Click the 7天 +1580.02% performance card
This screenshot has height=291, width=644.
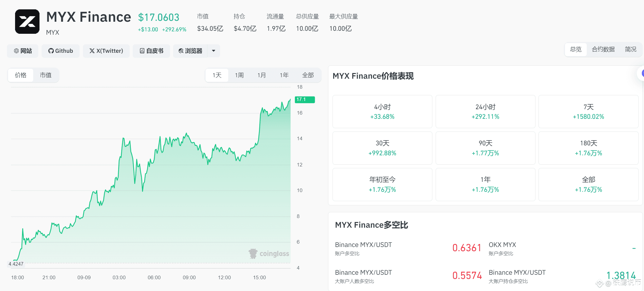(x=588, y=112)
